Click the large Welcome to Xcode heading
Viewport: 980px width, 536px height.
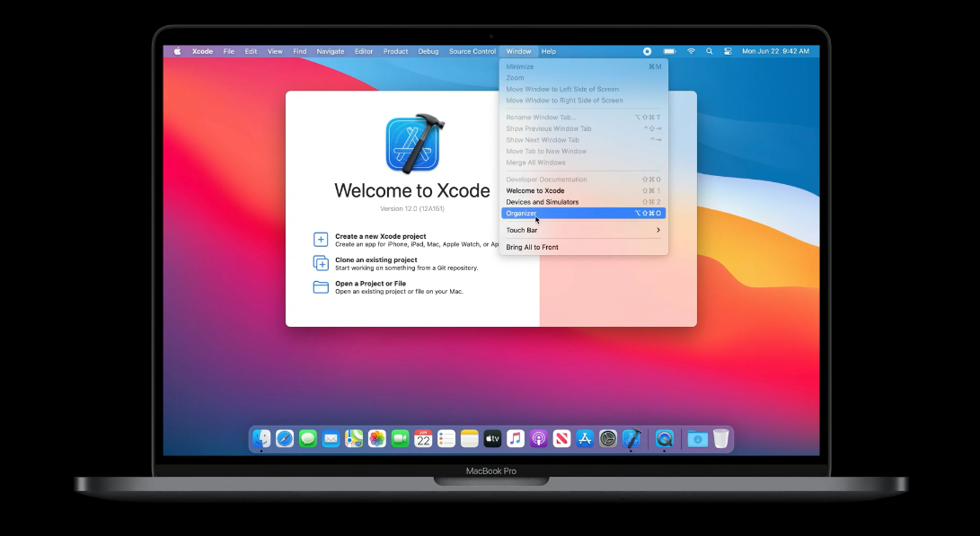pos(412,190)
